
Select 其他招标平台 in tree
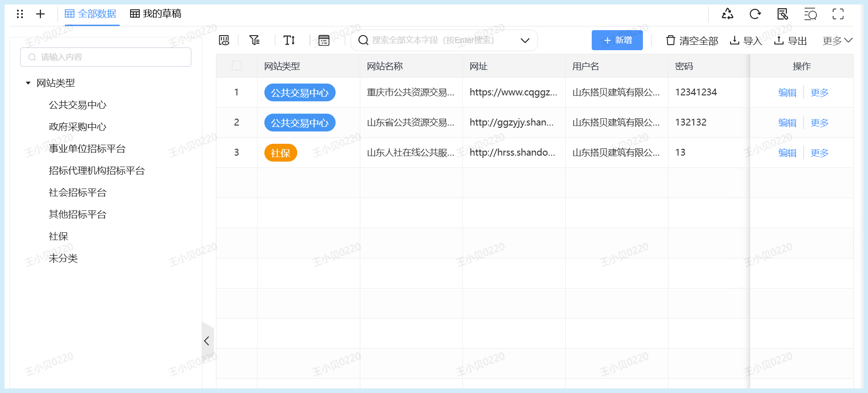pyautogui.click(x=78, y=215)
